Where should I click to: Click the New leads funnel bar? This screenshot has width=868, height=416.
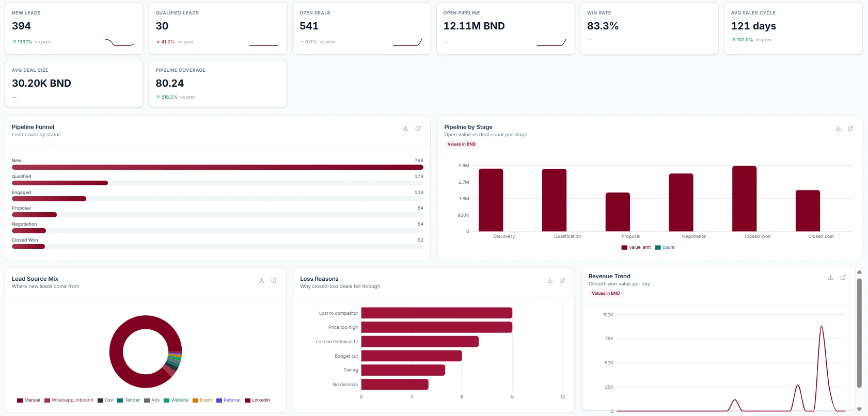tap(217, 167)
